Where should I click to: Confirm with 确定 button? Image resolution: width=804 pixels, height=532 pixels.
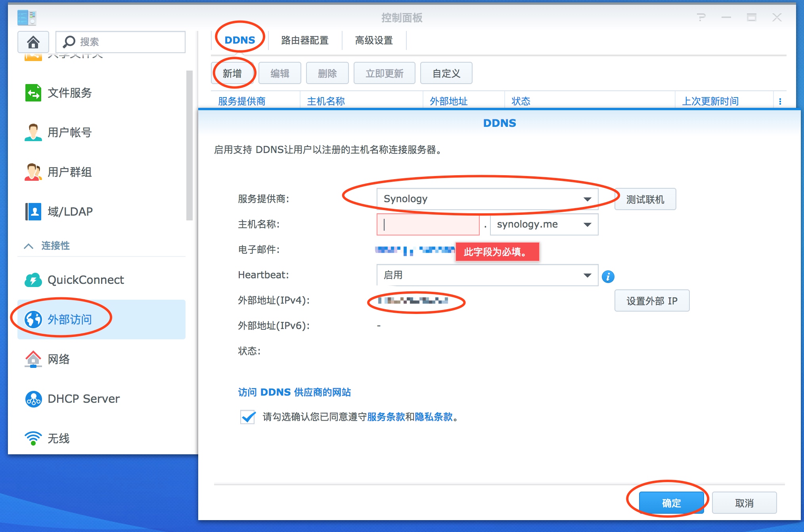[672, 503]
